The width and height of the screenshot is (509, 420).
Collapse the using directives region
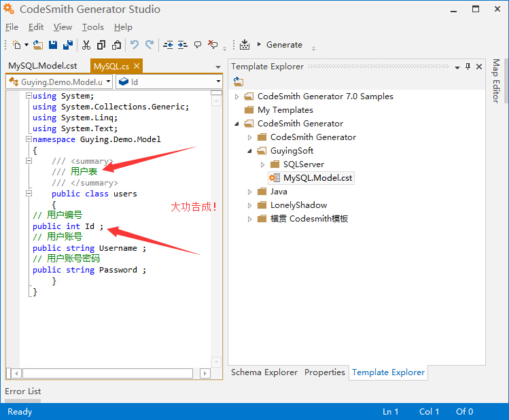pyautogui.click(x=29, y=96)
